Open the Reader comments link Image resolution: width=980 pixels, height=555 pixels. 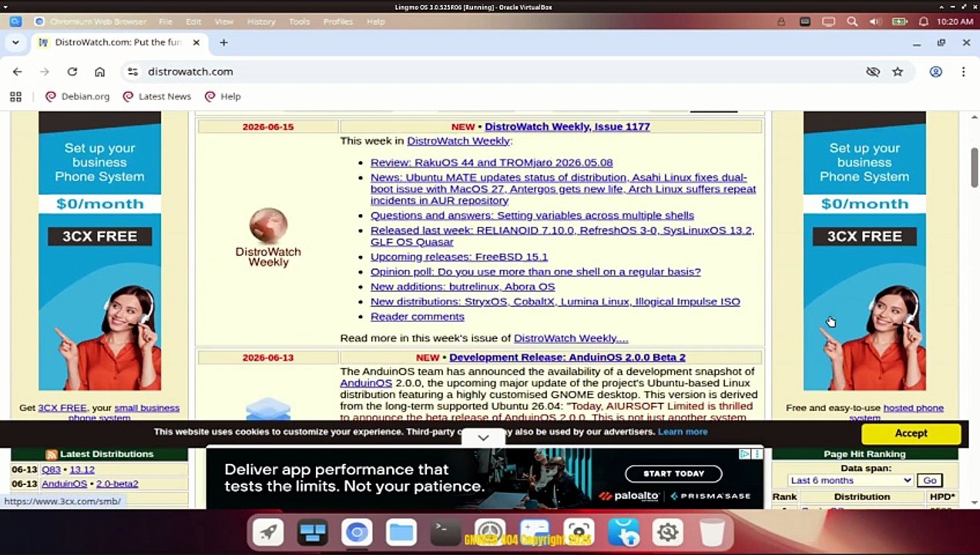click(x=418, y=317)
